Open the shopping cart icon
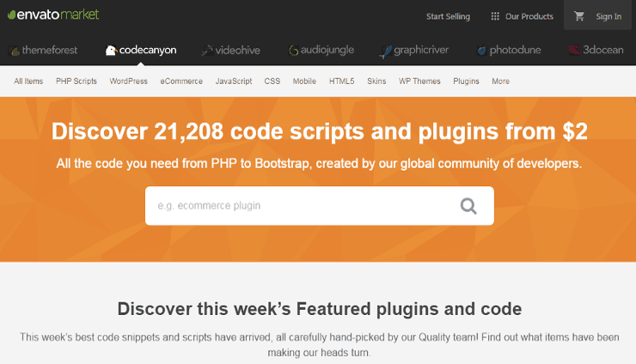This screenshot has width=636, height=364. [x=578, y=16]
